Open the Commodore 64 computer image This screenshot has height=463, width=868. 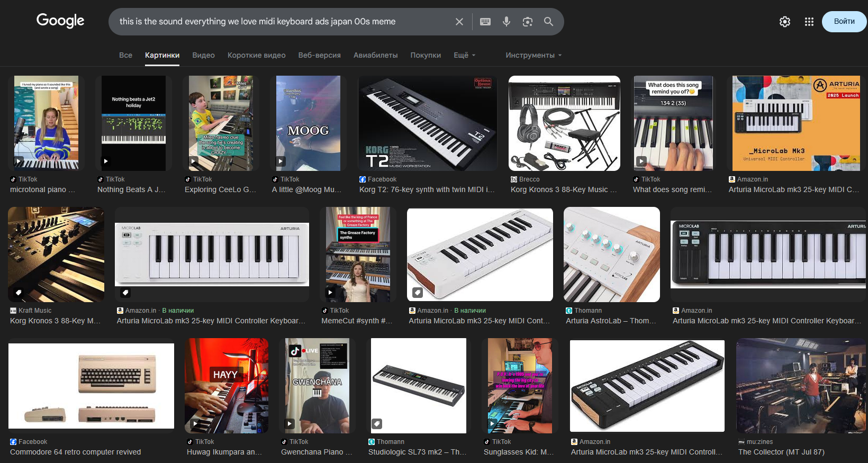pyautogui.click(x=91, y=386)
